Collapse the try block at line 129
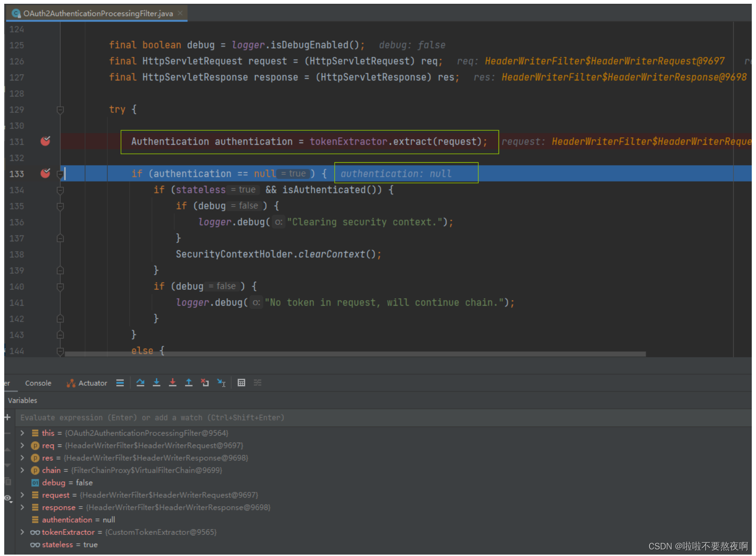Viewport: 756px width, 556px height. click(x=60, y=110)
